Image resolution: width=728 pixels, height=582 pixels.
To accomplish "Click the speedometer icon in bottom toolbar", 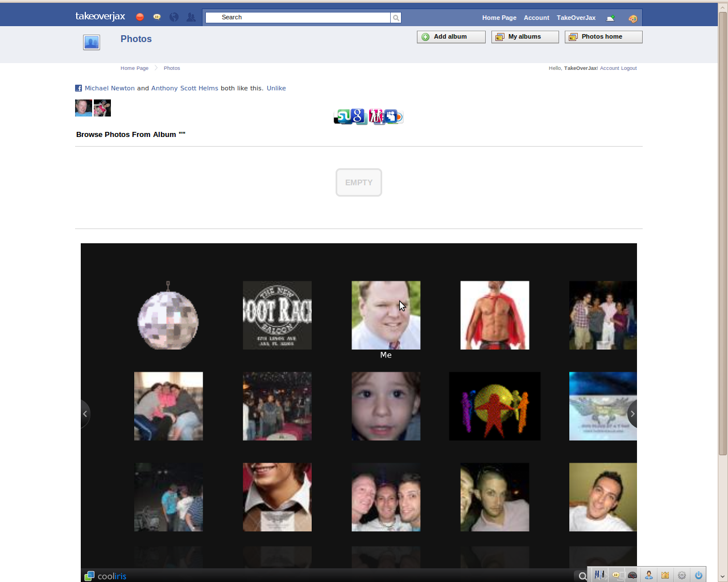I will 632,575.
